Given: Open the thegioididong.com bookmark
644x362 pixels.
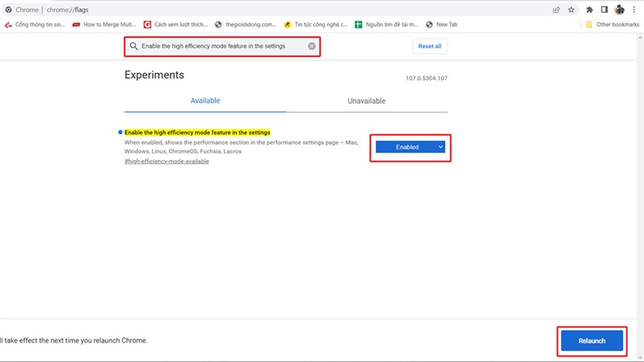Looking at the screenshot, I should pos(246,25).
